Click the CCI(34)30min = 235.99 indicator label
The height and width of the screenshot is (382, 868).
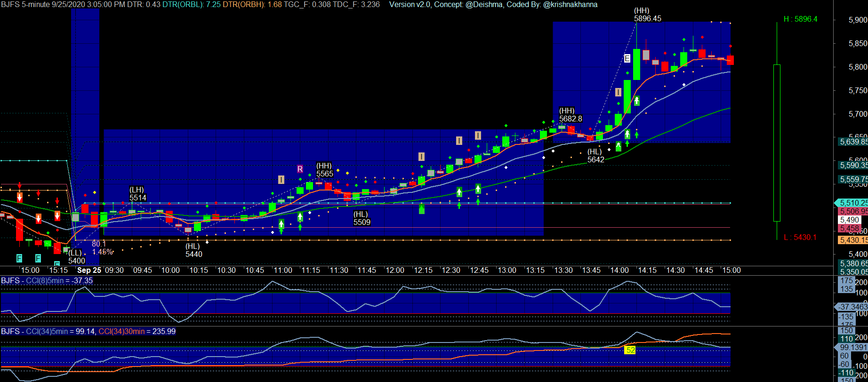click(136, 332)
